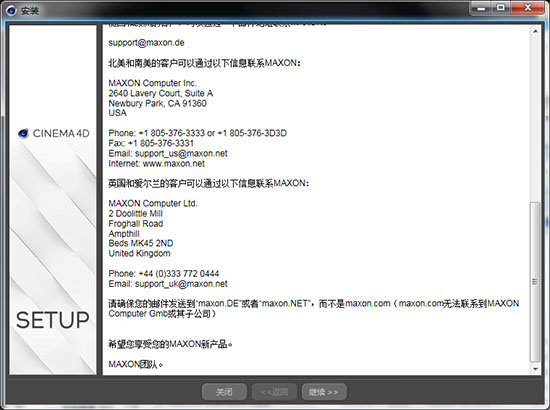Screen dimensions: 550x410
Task: Click the MAXON Computer Ltd. line
Action: pyautogui.click(x=153, y=203)
